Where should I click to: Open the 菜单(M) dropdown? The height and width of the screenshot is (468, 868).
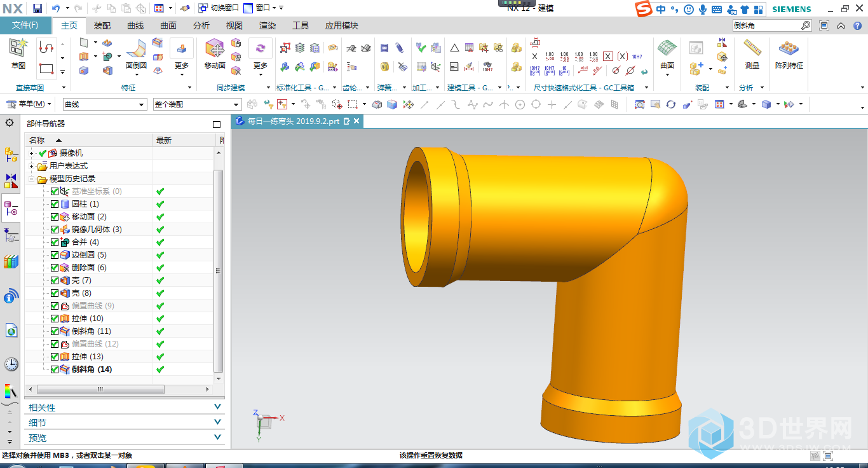29,104
